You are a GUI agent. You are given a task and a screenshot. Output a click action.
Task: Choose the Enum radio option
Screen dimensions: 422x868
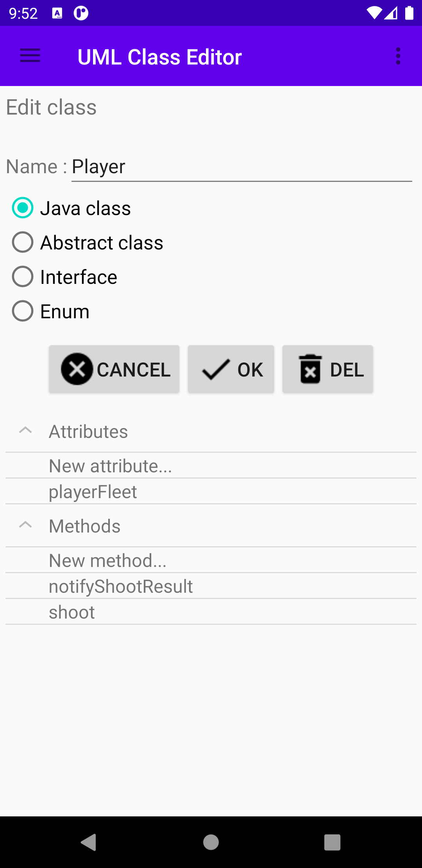coord(23,311)
